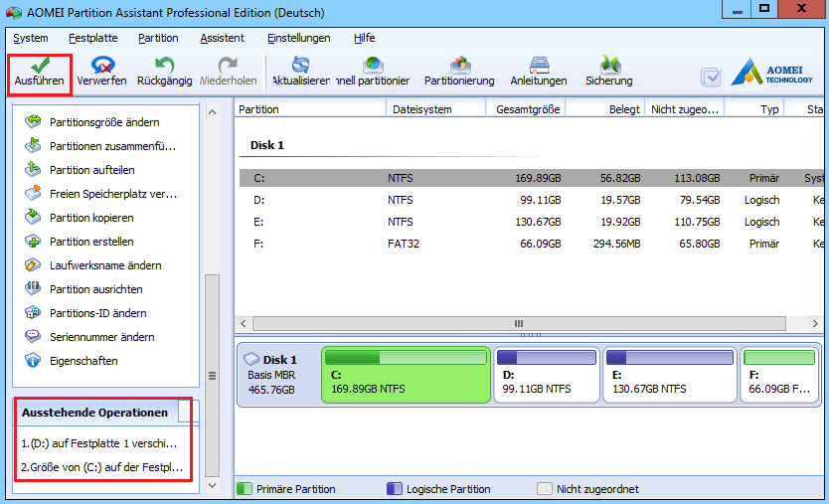This screenshot has width=829, height=504.
Task: Click the E: 130.67GB block in disk map
Action: (x=669, y=375)
